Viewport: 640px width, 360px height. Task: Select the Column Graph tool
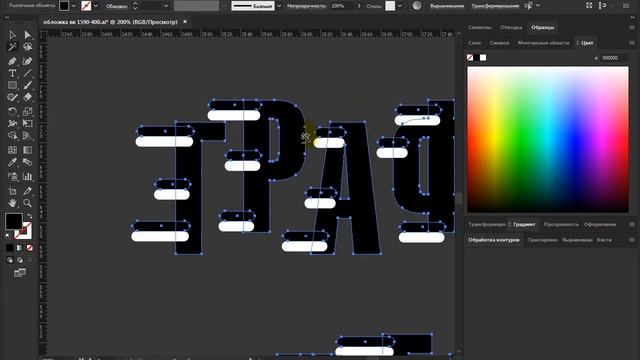[27, 177]
